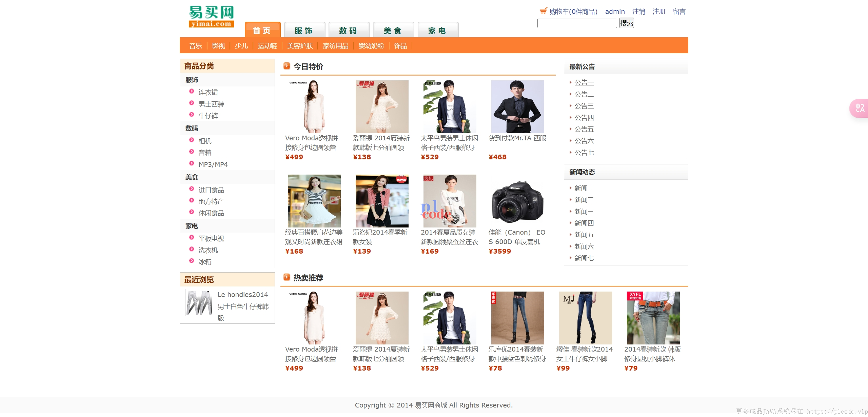Open the XYFL 韩版修身 jeans image
Screen dimensions: 868x417
click(653, 318)
